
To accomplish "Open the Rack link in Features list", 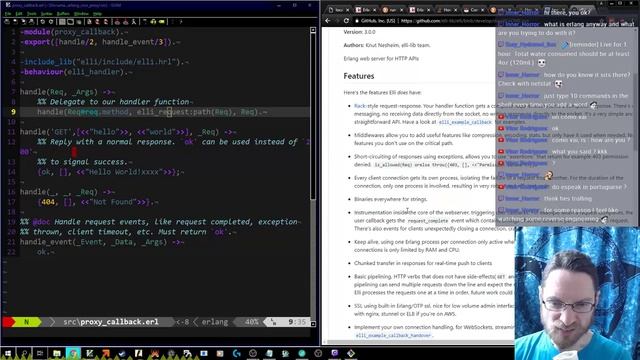I will [x=360, y=106].
